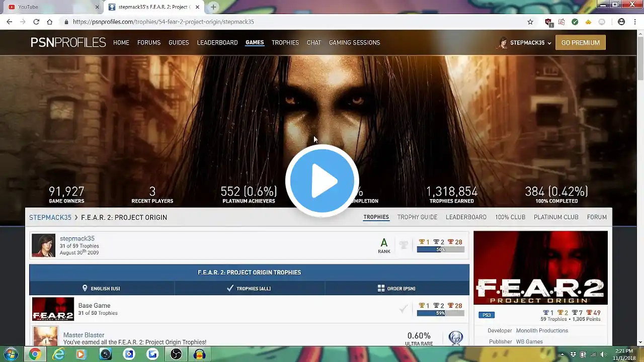
Task: Click the PSNProfiles logo
Action: tap(68, 43)
